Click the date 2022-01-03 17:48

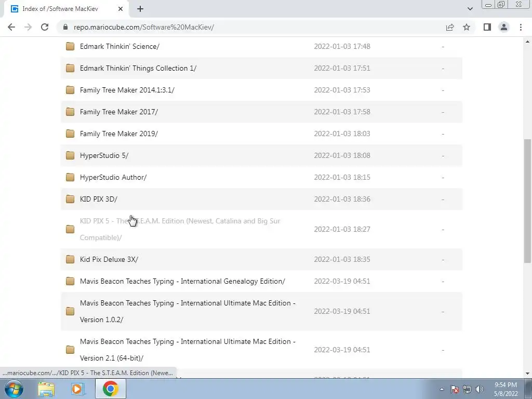point(342,46)
